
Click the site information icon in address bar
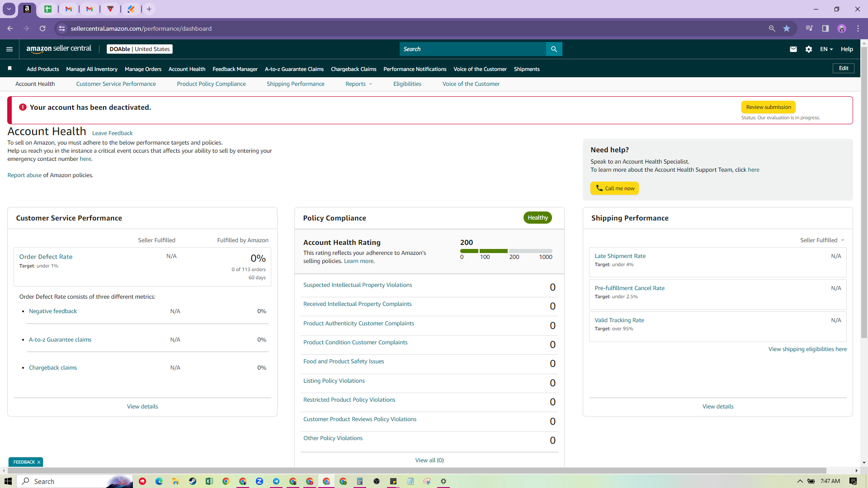click(62, 28)
